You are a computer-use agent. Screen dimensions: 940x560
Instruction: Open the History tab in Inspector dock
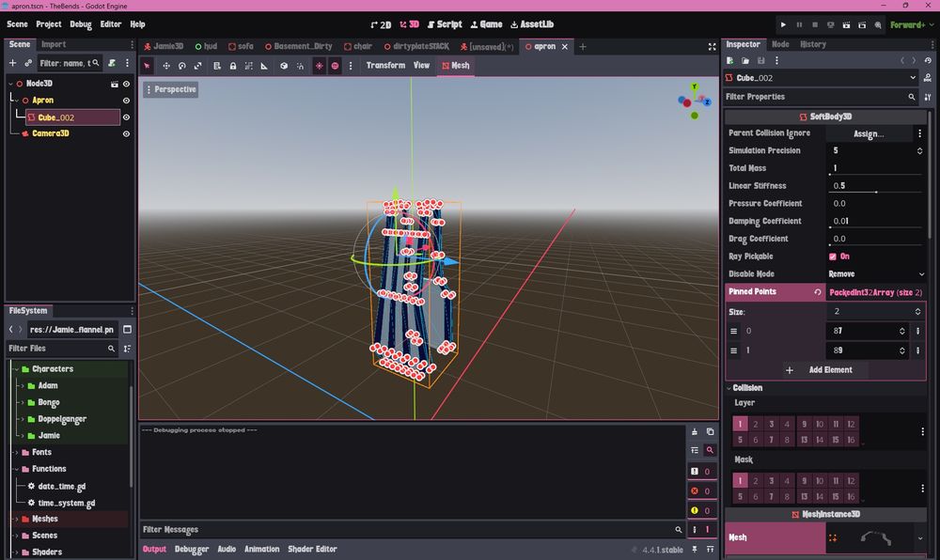click(x=813, y=44)
